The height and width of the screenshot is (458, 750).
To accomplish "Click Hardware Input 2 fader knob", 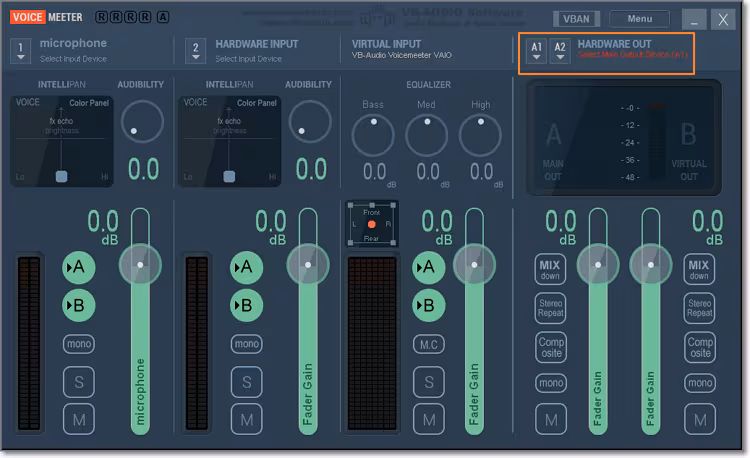I will click(x=308, y=265).
